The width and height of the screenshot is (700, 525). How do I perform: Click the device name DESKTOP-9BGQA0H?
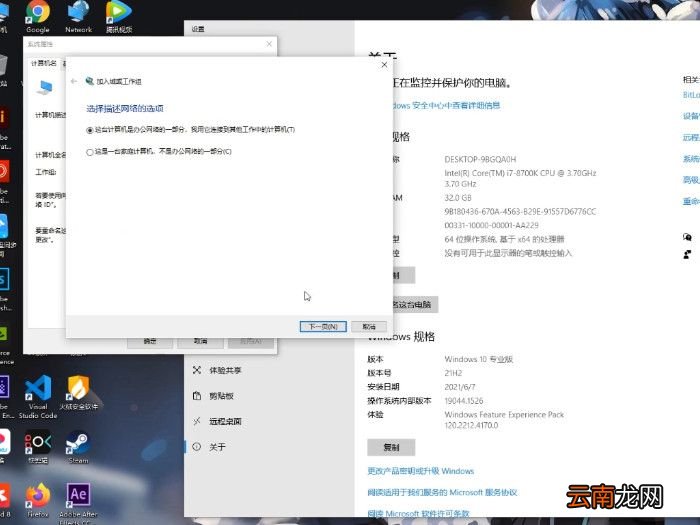tap(480, 159)
